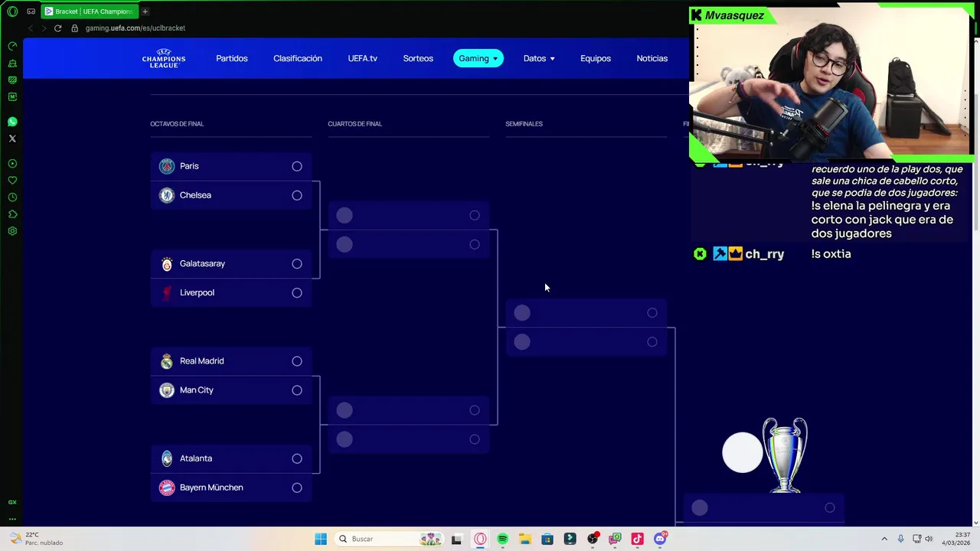This screenshot has width=980, height=551.
Task: Go back using the browser back arrow
Action: [x=31, y=28]
